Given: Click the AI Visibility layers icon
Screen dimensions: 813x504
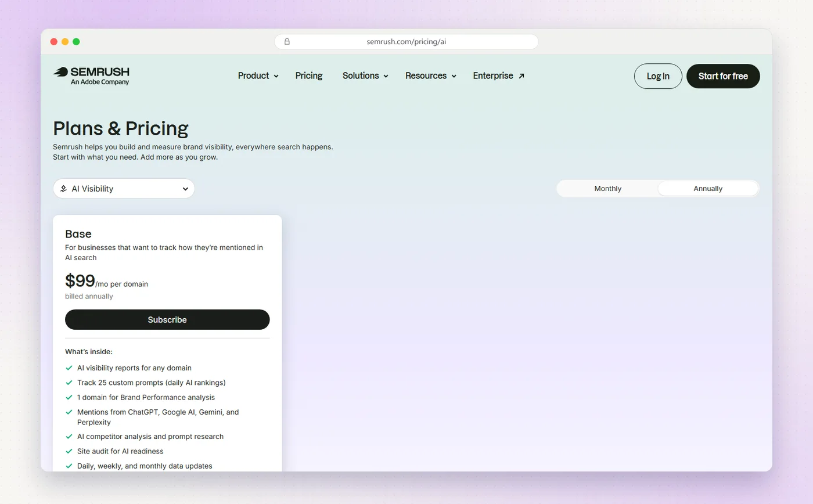Looking at the screenshot, I should point(63,189).
